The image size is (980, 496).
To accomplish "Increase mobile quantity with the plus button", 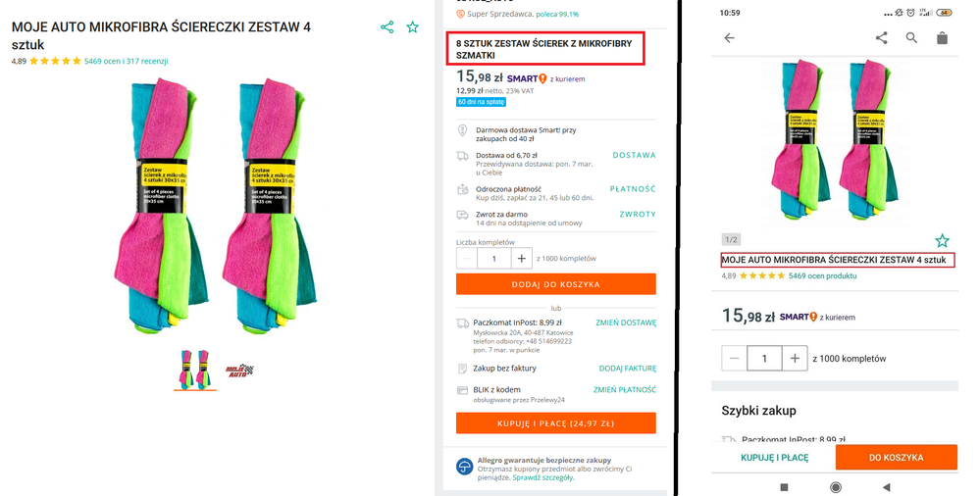I will pos(794,359).
